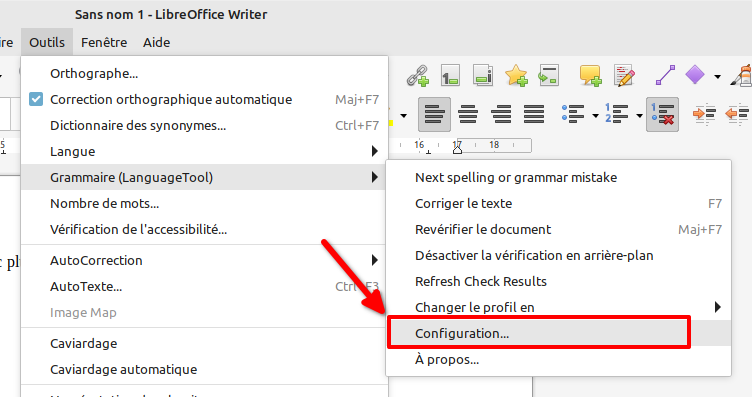This screenshot has height=397, width=752.
Task: Choose Revérifier le document
Action: tap(559, 229)
